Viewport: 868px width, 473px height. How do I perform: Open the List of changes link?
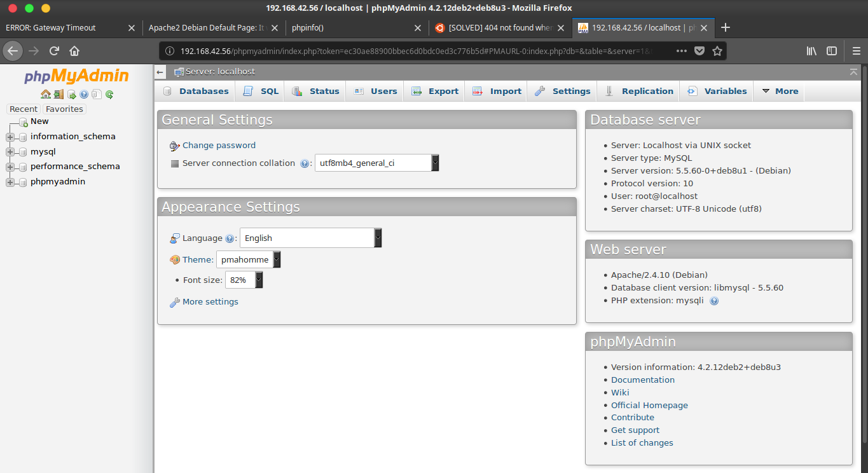642,443
